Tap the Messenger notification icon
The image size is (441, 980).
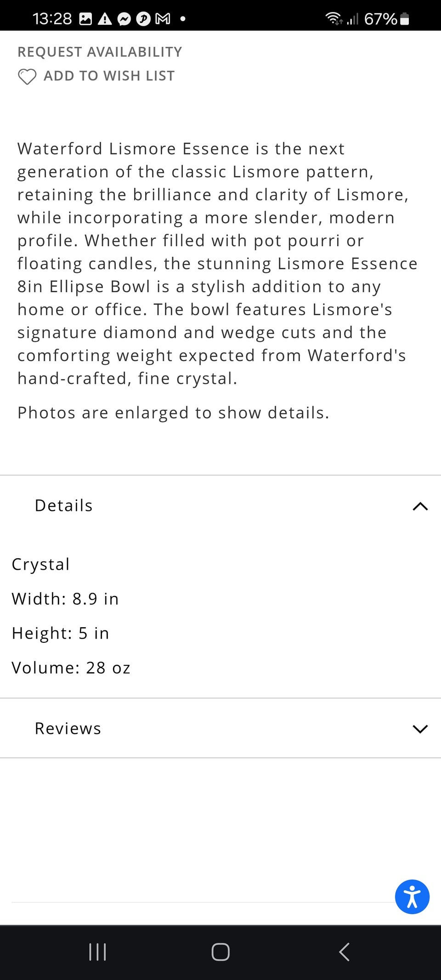point(124,19)
